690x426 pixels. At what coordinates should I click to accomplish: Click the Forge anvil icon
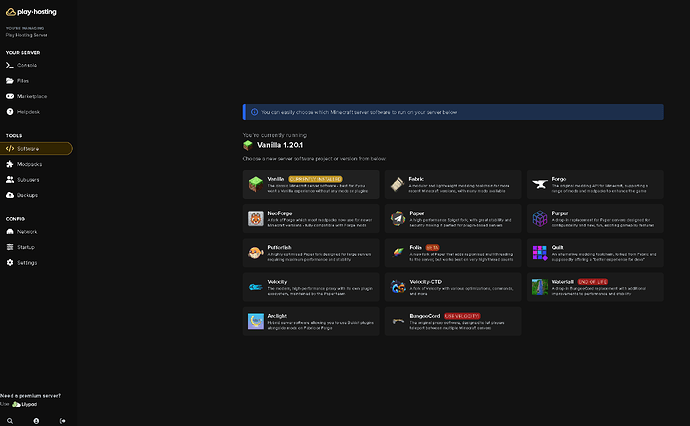(540, 184)
